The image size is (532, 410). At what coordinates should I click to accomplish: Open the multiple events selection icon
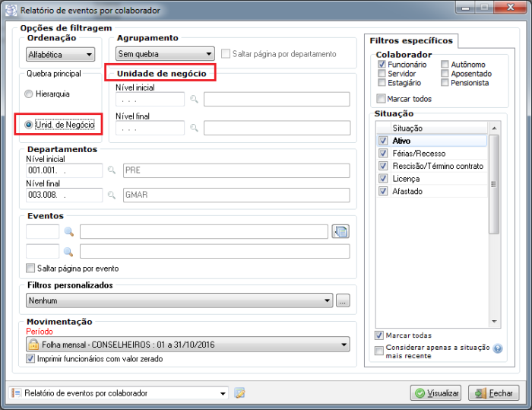point(340,231)
